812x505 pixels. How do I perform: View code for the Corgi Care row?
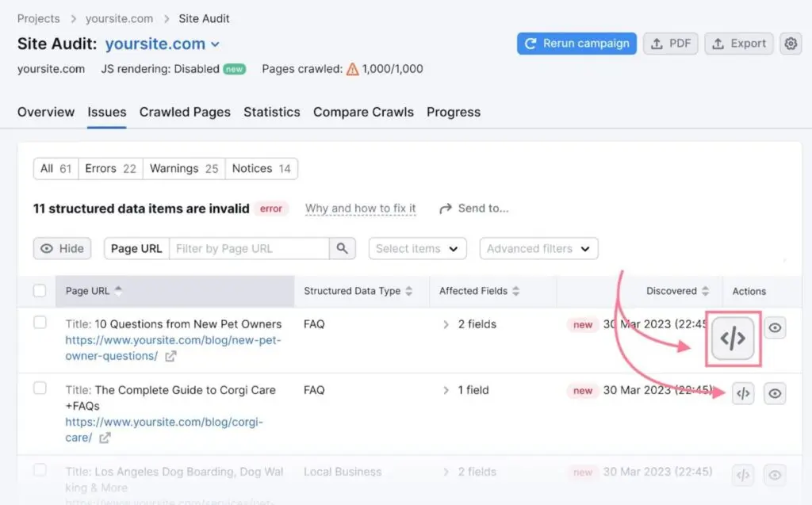pos(743,393)
